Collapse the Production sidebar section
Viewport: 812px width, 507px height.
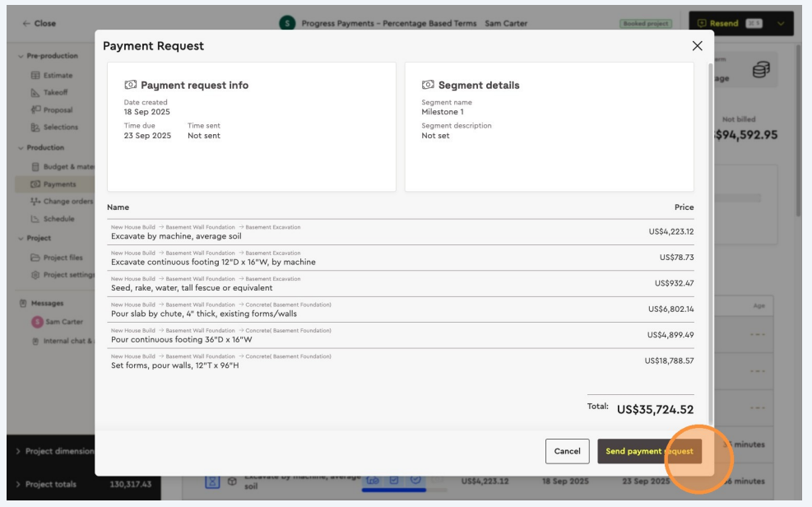(x=21, y=148)
